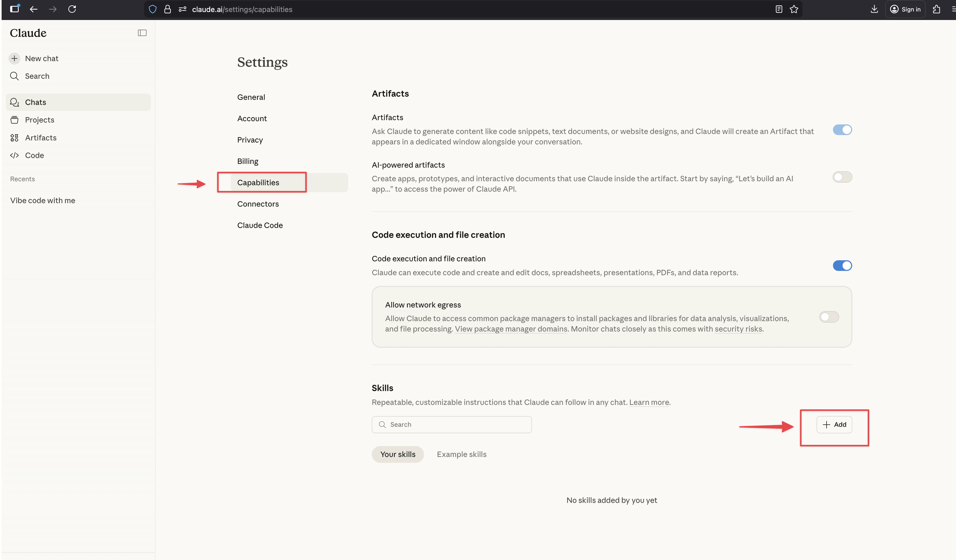Toggle reader view icon in address bar

(779, 9)
